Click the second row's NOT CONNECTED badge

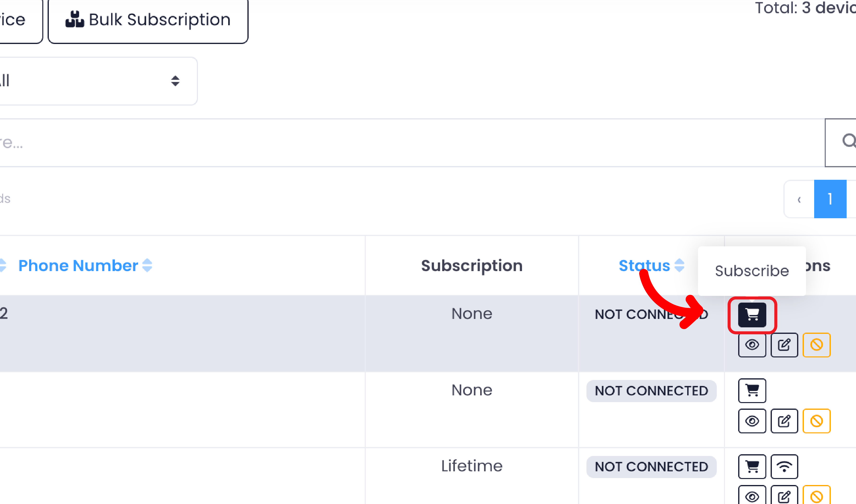(x=651, y=391)
